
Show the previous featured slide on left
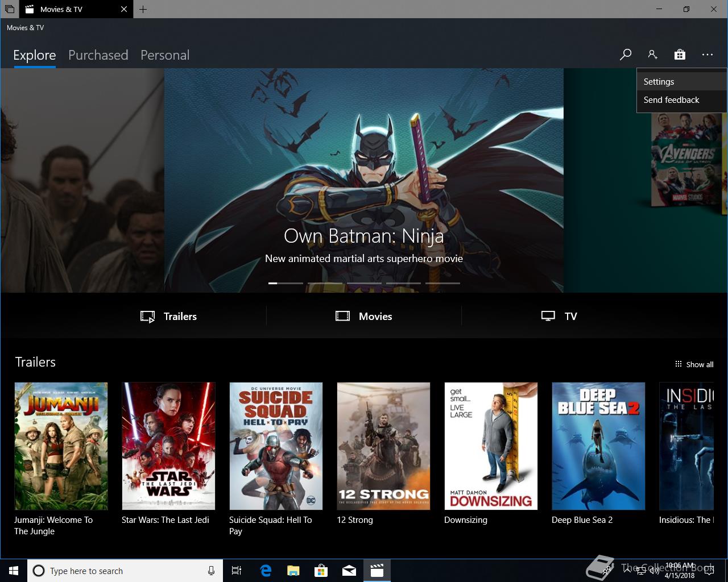point(82,180)
